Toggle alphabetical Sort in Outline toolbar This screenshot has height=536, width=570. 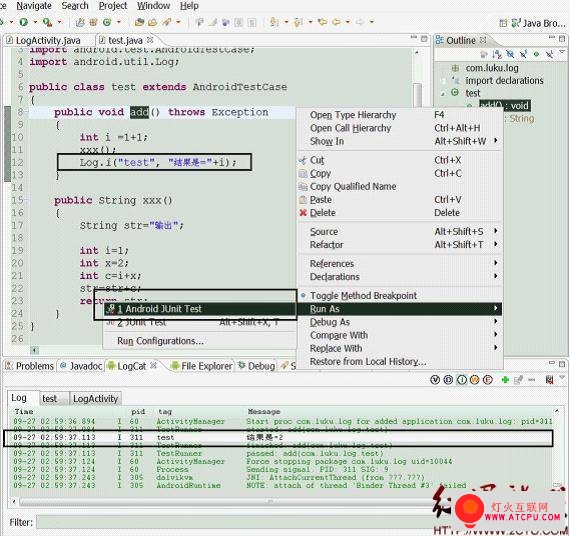(x=497, y=55)
